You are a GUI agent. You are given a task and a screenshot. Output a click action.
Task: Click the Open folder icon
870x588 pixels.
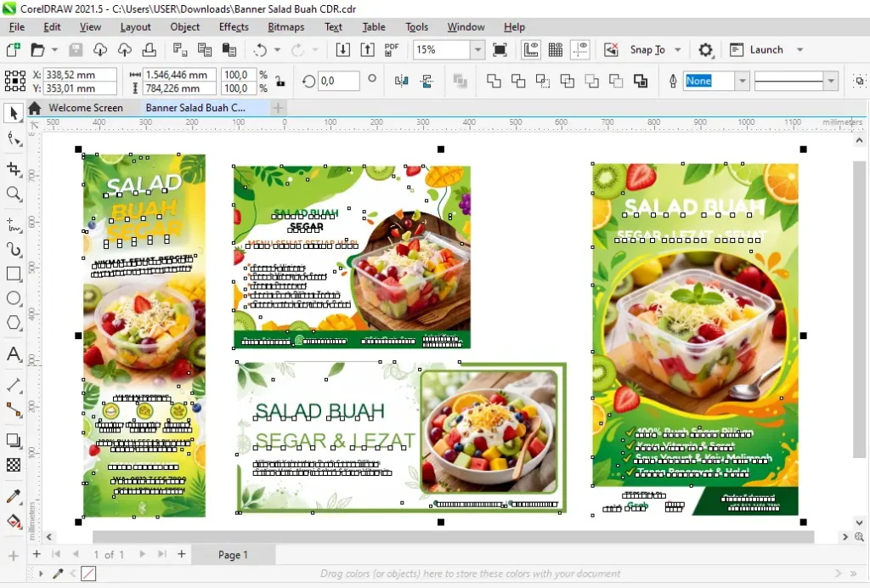coord(37,50)
